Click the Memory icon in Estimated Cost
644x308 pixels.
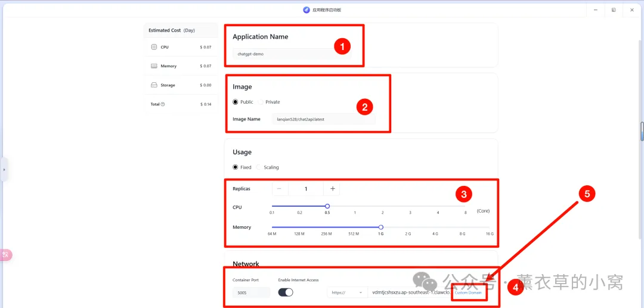tap(154, 66)
